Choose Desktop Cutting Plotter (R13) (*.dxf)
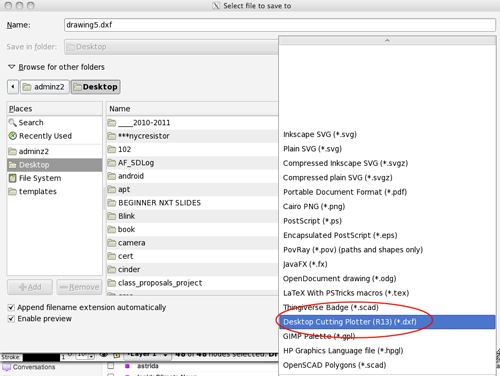 [x=387, y=322]
